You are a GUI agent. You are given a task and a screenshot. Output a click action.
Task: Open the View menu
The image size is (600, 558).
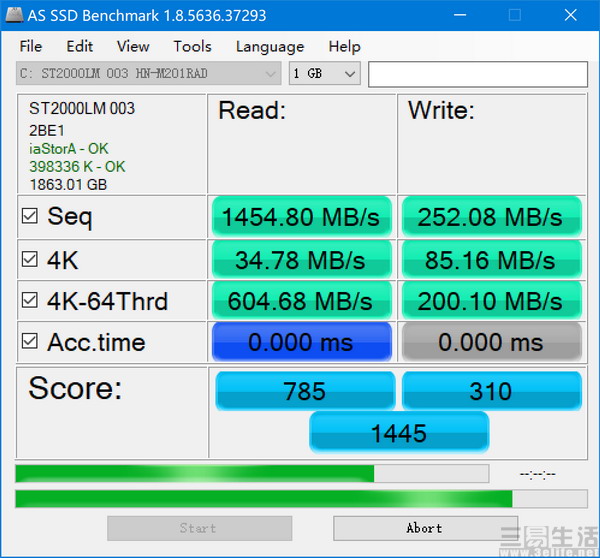[133, 47]
